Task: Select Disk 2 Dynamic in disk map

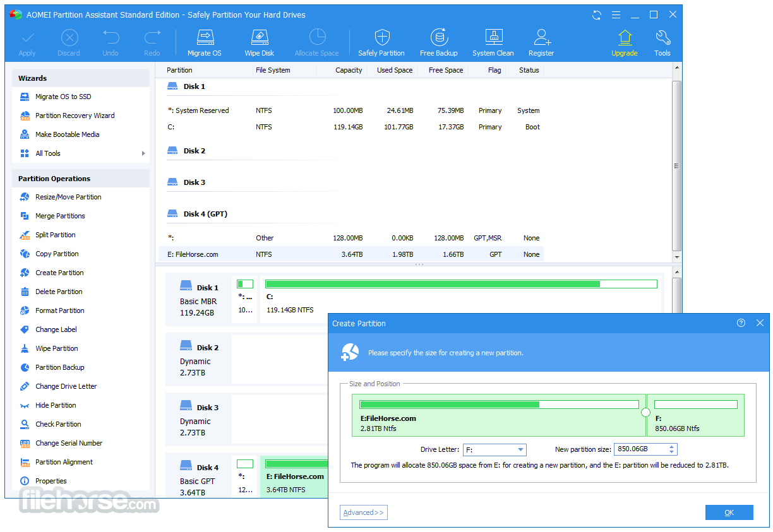Action: pos(199,360)
